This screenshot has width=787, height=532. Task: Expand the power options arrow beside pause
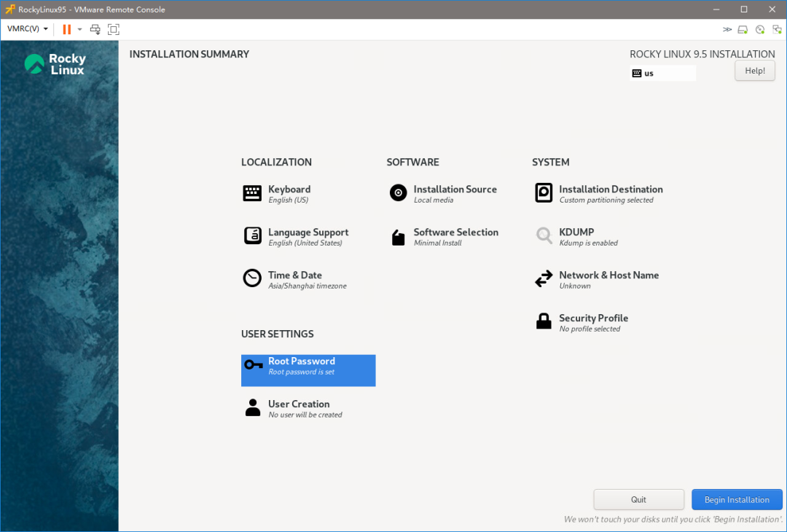tap(79, 30)
